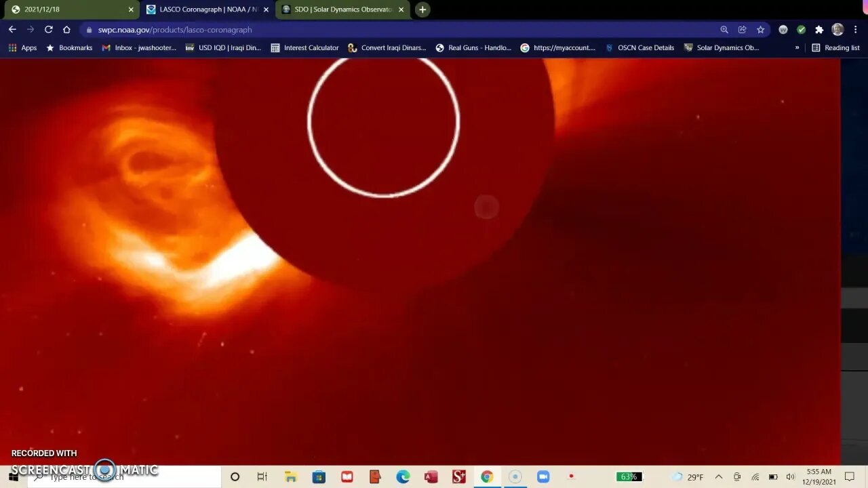
Task: Open the Interest Calculator bookmark
Action: [x=304, y=48]
